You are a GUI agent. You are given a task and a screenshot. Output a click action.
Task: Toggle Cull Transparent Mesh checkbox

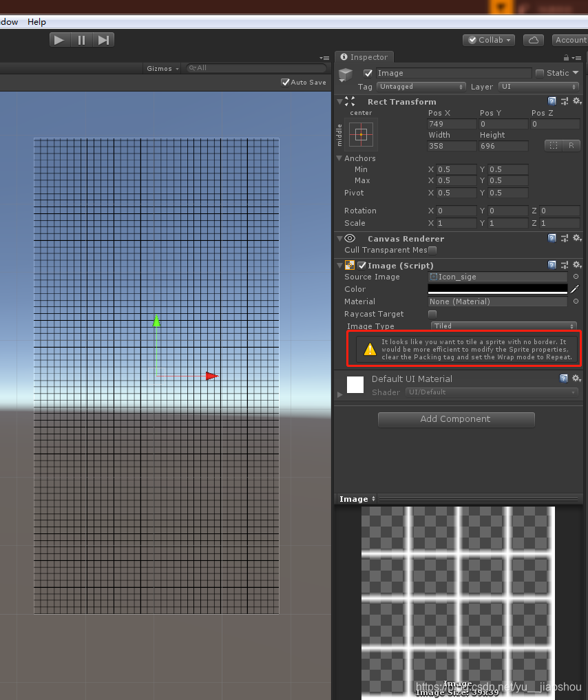(x=432, y=250)
